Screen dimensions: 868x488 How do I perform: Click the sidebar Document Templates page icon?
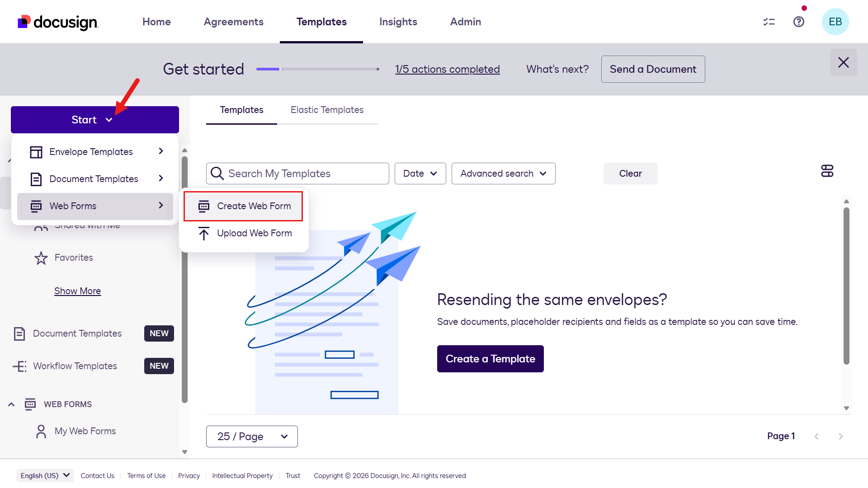(x=19, y=333)
